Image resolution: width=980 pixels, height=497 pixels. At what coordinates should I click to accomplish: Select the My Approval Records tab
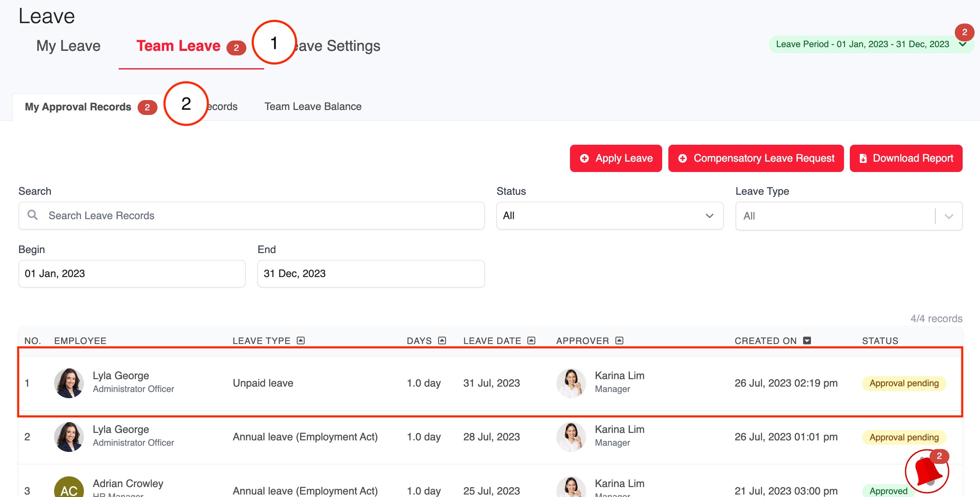click(x=78, y=107)
